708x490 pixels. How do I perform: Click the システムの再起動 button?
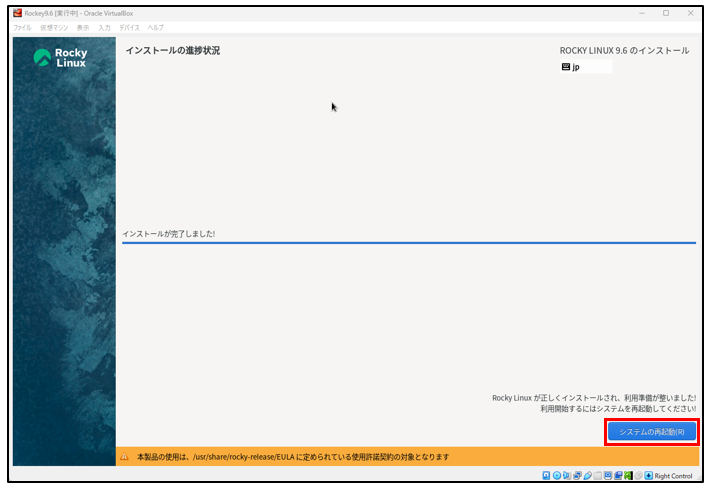651,432
